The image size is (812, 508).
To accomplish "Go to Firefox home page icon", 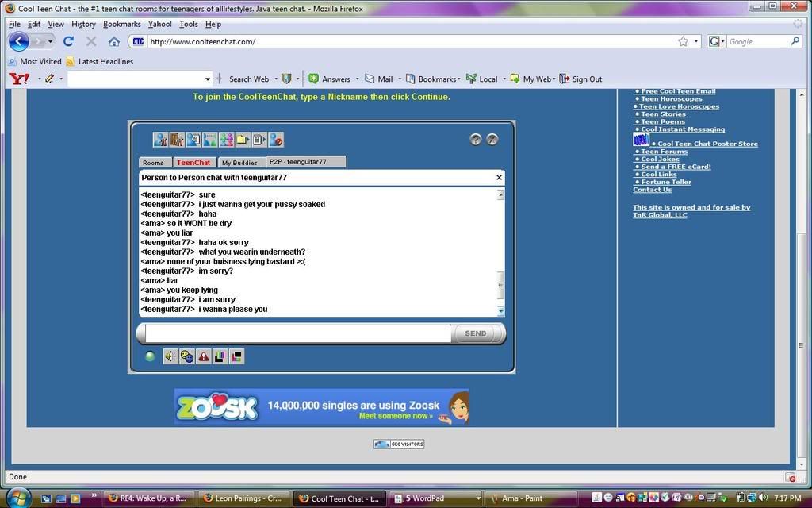I will pos(113,41).
